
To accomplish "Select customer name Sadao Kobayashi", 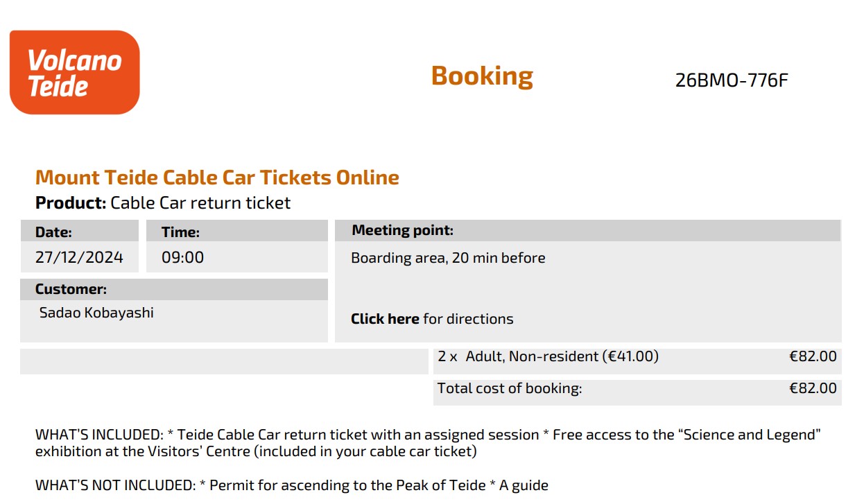I will (96, 313).
